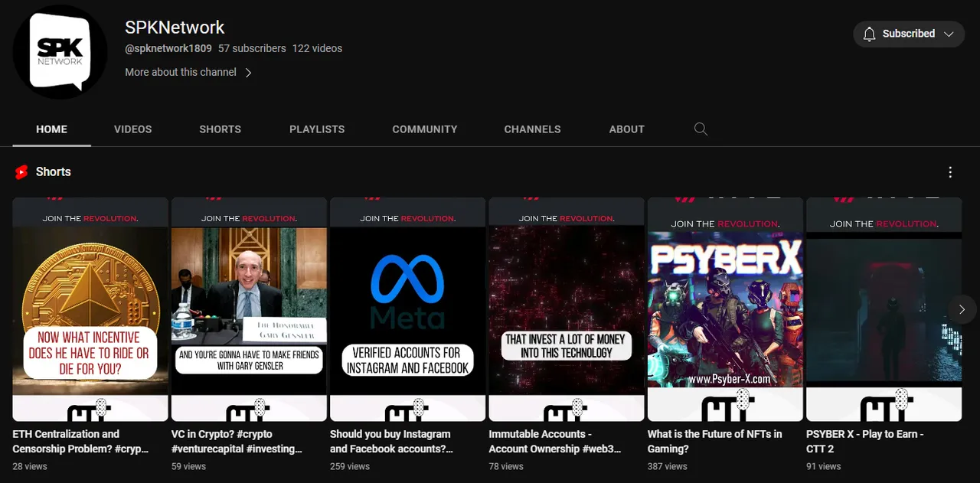Switch to the SHORTS tab

tap(220, 129)
